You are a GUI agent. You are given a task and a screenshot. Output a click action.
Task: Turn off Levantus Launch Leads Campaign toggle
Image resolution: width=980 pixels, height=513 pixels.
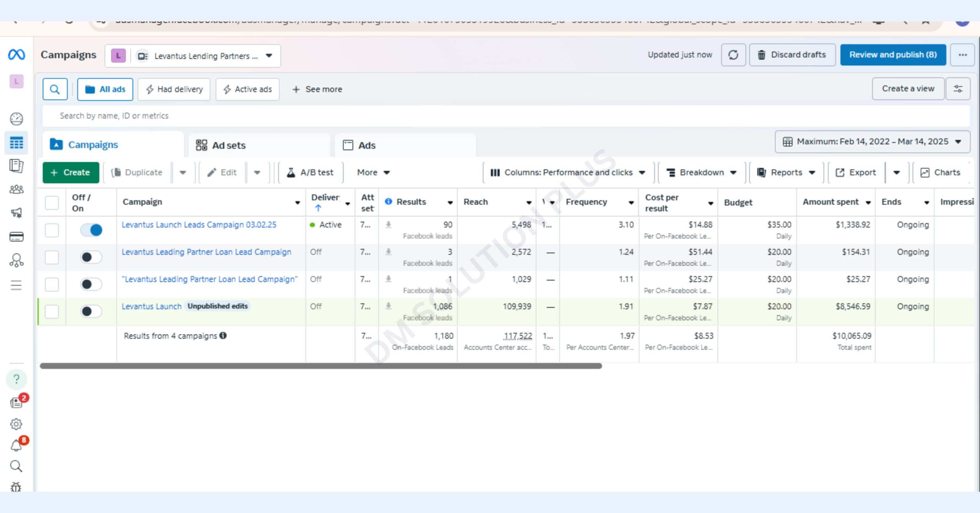[91, 230]
